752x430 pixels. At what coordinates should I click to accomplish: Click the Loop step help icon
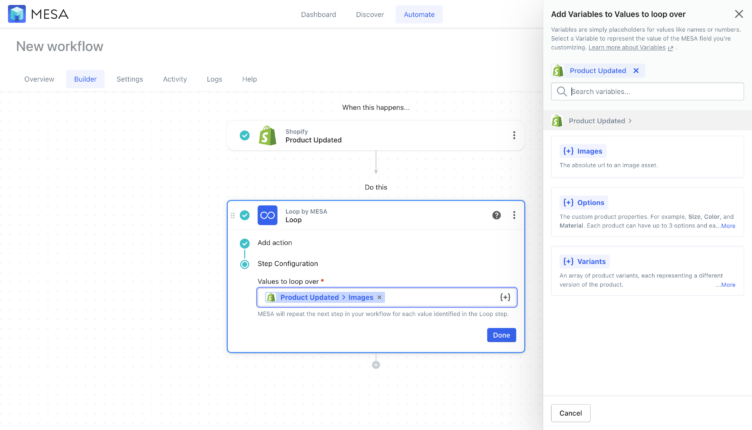pos(497,215)
